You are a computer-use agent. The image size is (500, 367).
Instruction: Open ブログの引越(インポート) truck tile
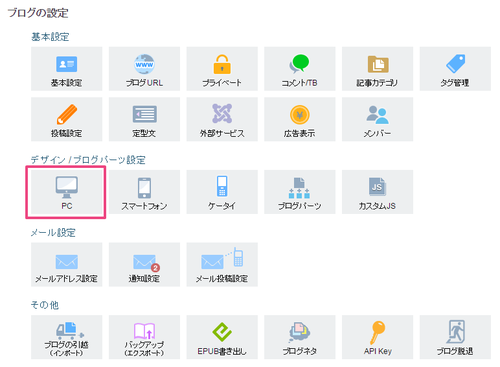click(x=67, y=337)
